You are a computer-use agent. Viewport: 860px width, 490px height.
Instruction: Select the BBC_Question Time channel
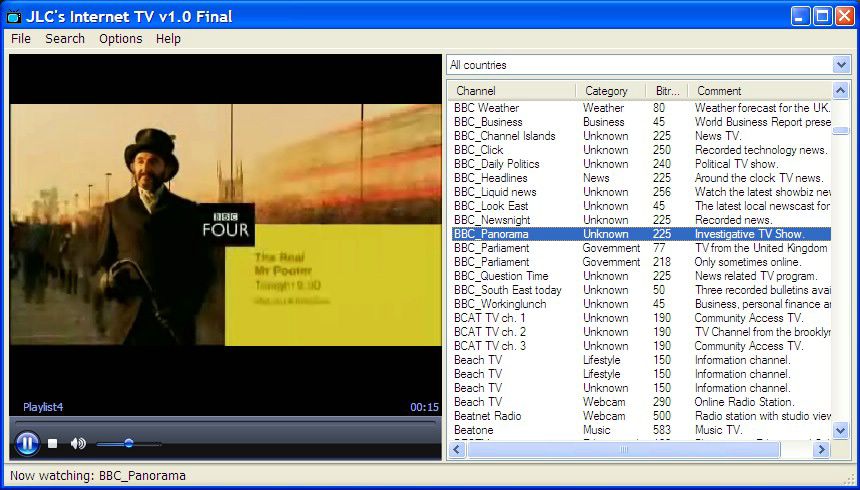pyautogui.click(x=641, y=276)
